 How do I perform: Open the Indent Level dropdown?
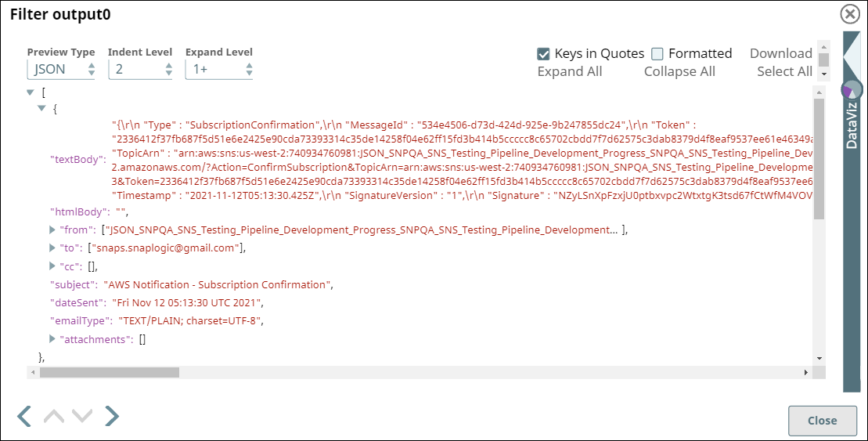tap(140, 69)
